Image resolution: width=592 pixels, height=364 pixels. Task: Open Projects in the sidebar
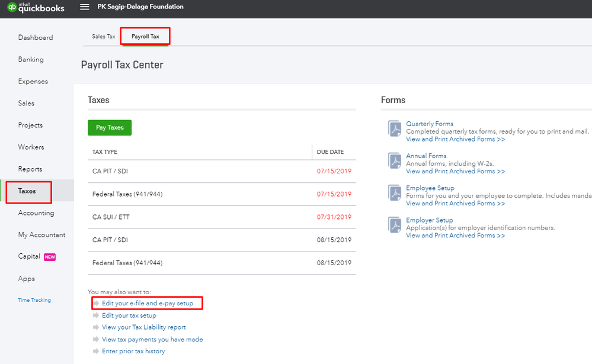coord(30,125)
